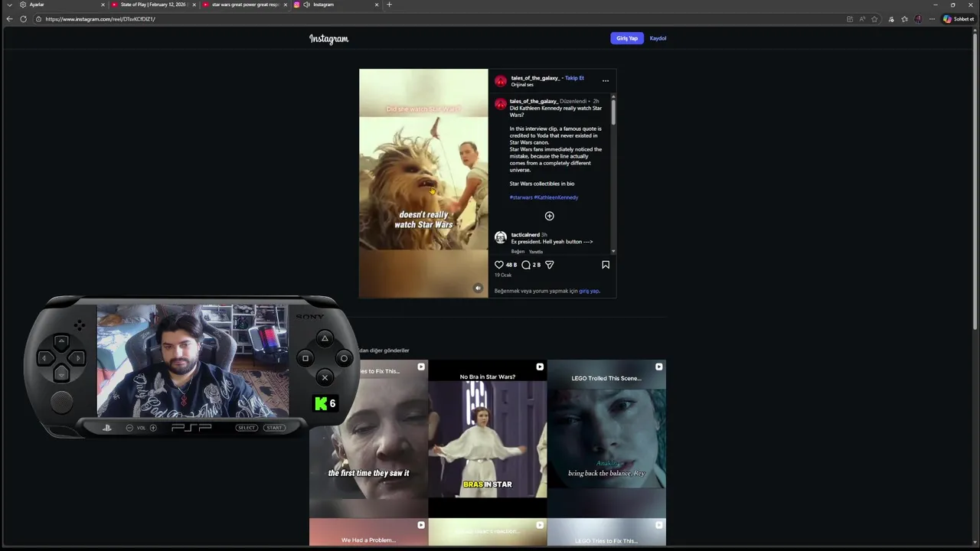Image resolution: width=980 pixels, height=551 pixels.
Task: Open 'We Had a Problem...' reel thumbnail
Action: click(368, 533)
